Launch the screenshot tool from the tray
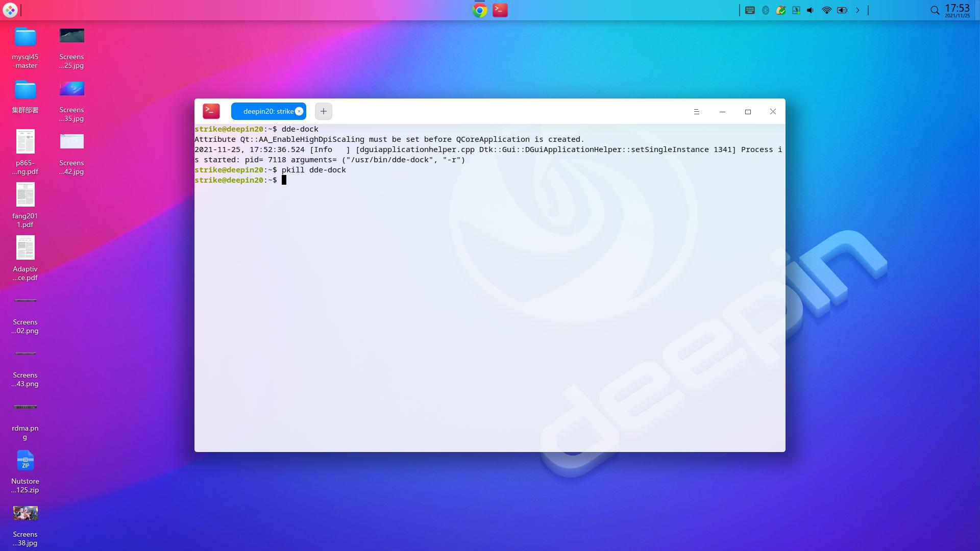 (795, 10)
